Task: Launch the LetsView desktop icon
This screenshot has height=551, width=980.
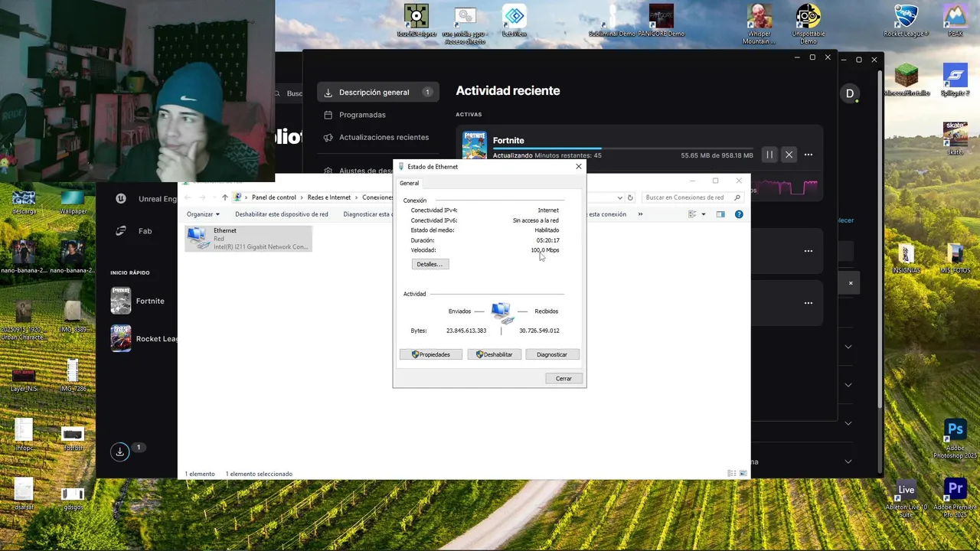Action: click(x=514, y=21)
